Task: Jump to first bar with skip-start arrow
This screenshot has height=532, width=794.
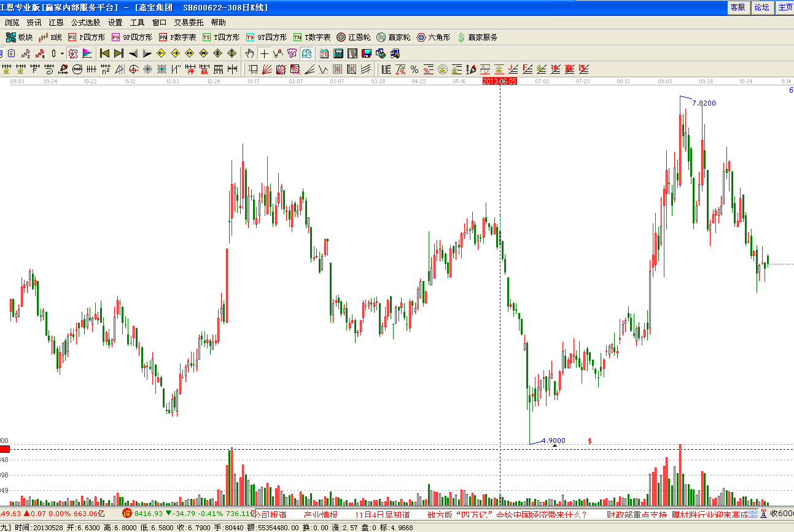Action: coord(104,53)
